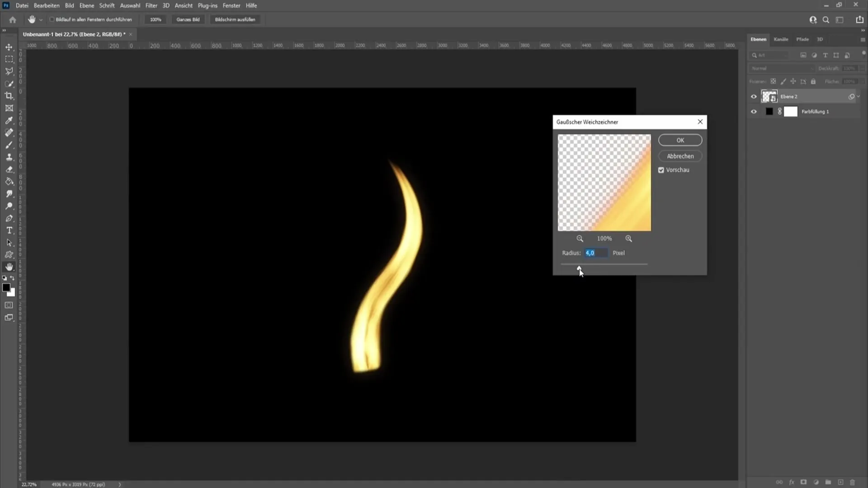Image resolution: width=868 pixels, height=488 pixels.
Task: Open Hand tool preset picker dropdown
Action: 41,19
